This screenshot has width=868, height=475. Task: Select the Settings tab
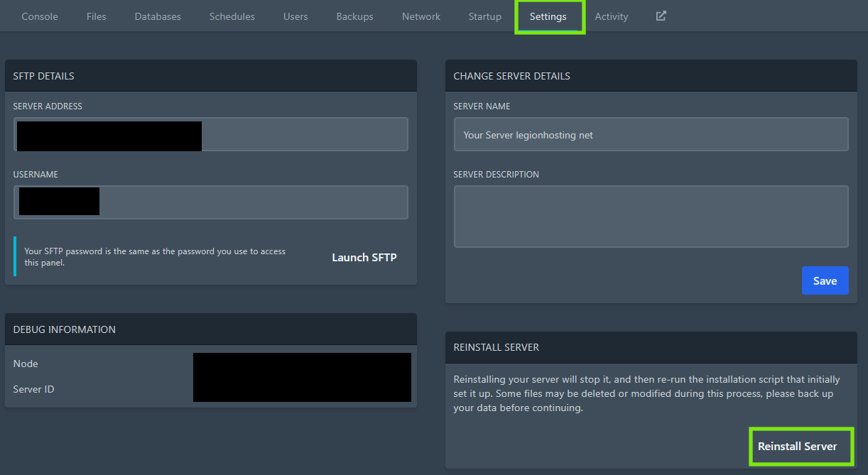tap(548, 16)
